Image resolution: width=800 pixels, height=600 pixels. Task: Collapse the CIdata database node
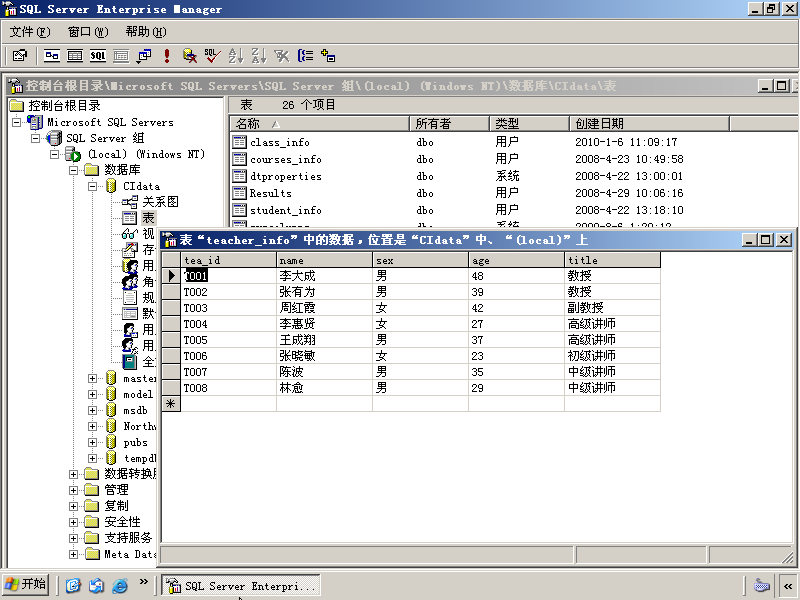tap(92, 186)
